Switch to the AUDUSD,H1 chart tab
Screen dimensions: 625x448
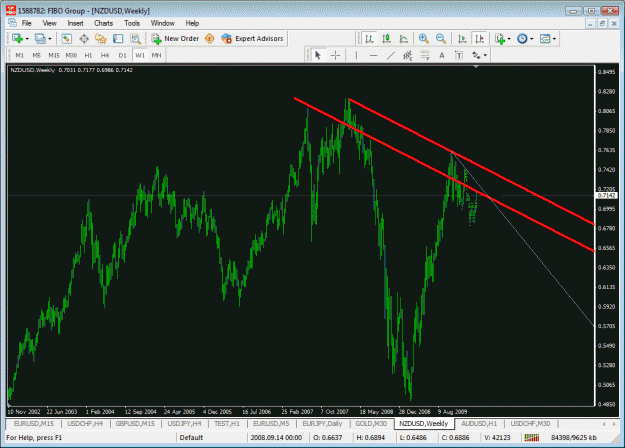[x=479, y=424]
